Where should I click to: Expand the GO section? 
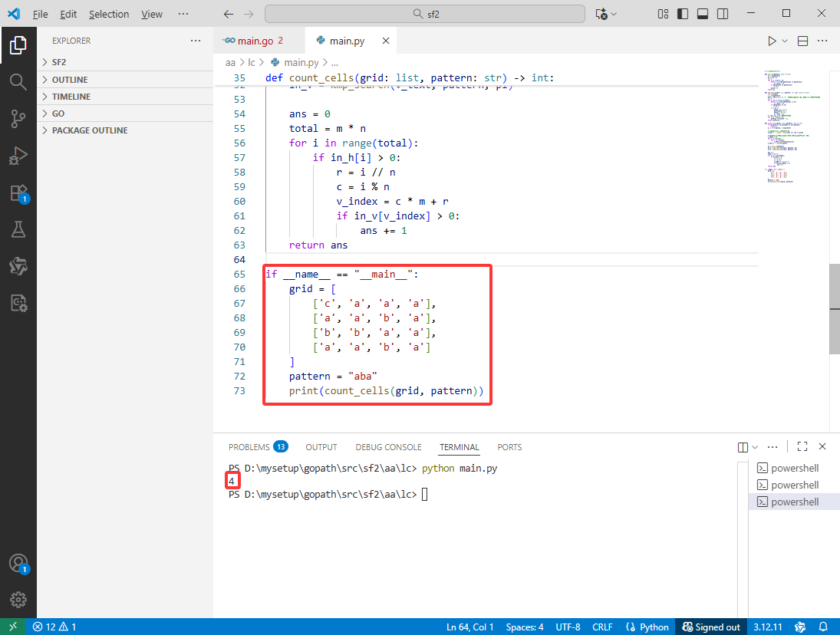[125, 114]
